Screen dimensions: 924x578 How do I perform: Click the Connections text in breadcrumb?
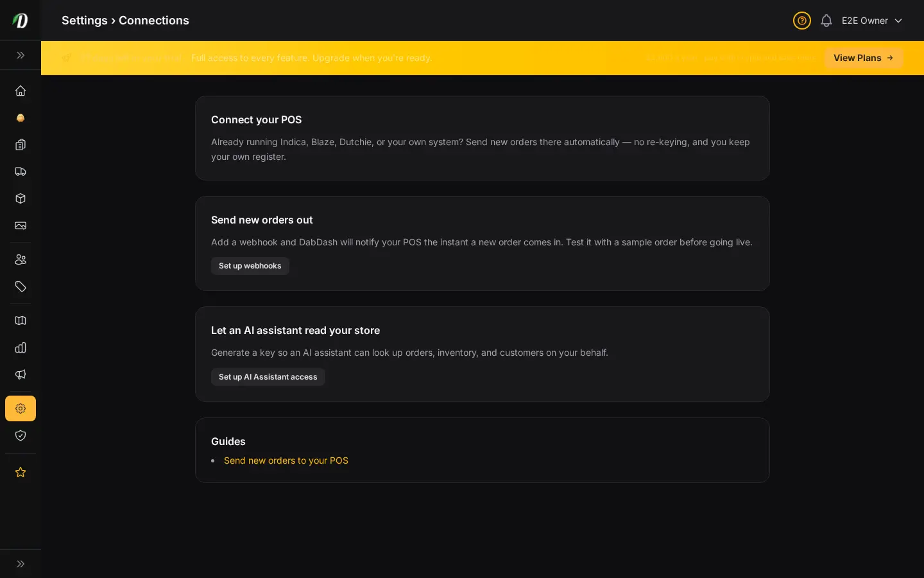click(x=154, y=21)
